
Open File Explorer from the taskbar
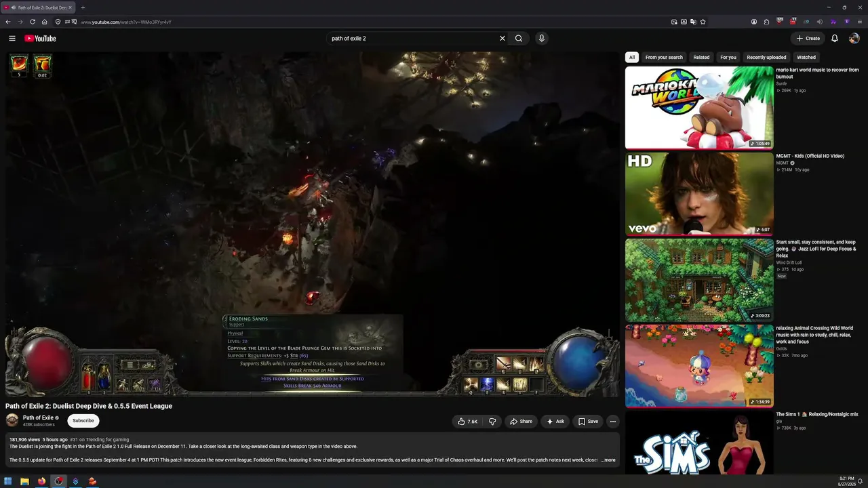(25, 481)
